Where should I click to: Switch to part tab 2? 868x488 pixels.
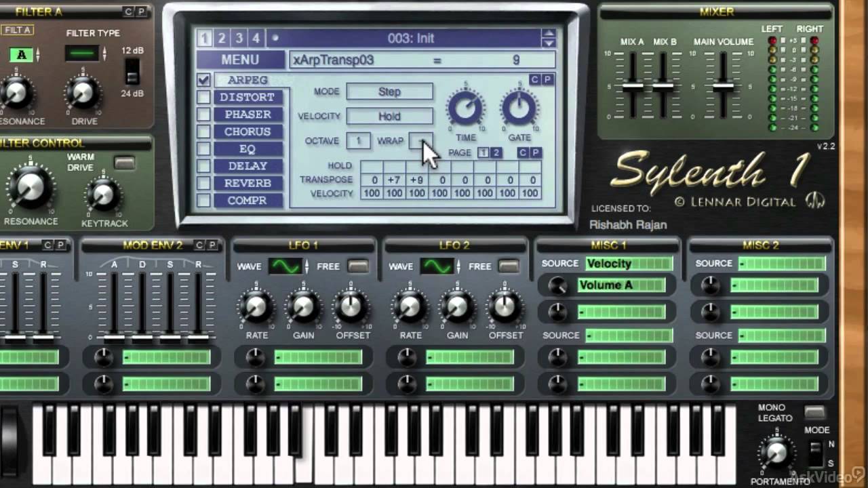221,38
